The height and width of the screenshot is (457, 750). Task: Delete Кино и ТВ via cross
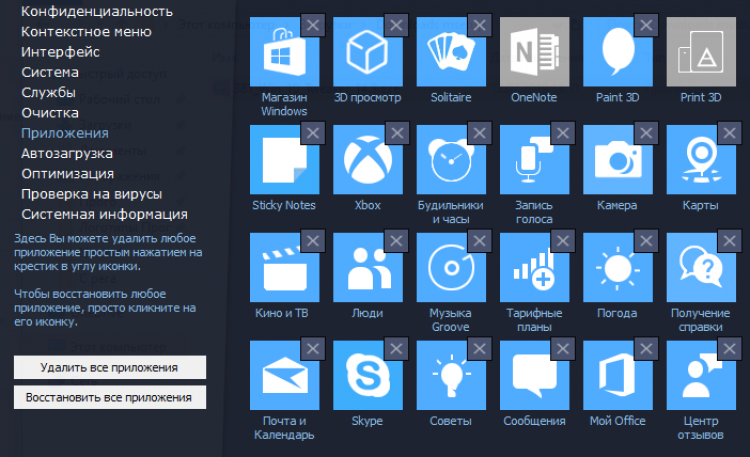(x=313, y=241)
